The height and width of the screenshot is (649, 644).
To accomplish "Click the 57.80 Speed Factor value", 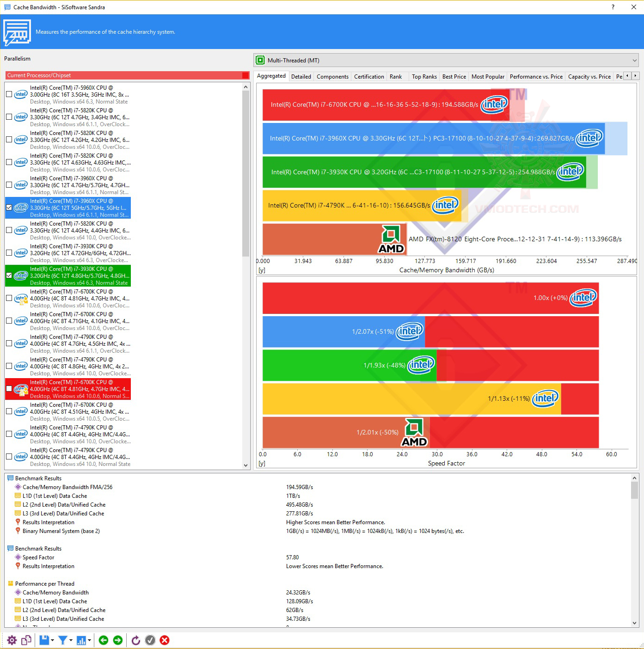I will (x=292, y=557).
